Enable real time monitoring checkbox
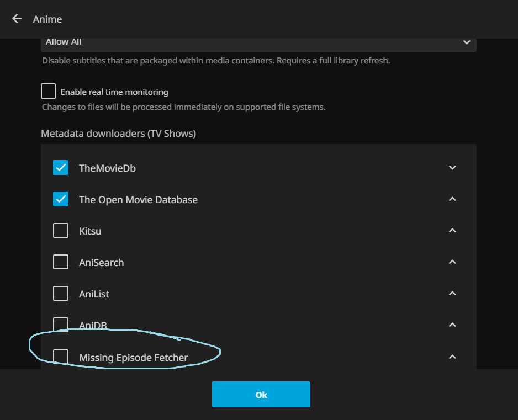518x420 pixels. pyautogui.click(x=49, y=91)
